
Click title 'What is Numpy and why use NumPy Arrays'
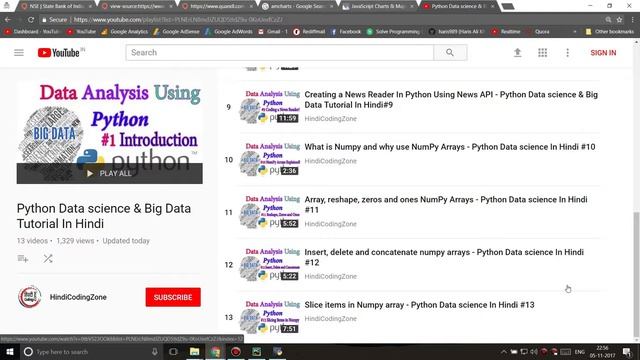coord(450,147)
